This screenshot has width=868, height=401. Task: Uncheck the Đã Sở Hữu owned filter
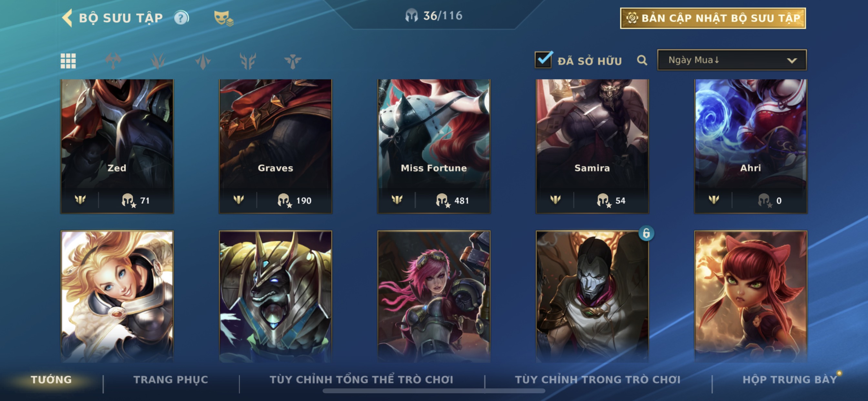click(x=543, y=60)
